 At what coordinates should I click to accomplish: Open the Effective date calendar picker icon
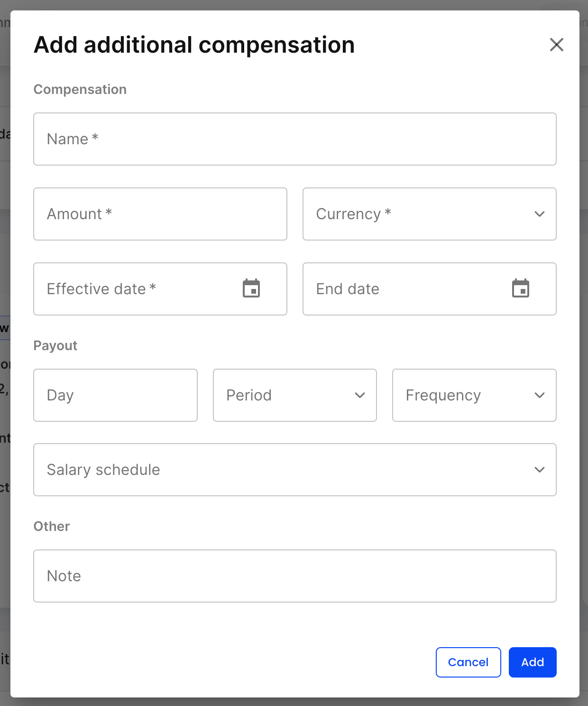point(251,288)
